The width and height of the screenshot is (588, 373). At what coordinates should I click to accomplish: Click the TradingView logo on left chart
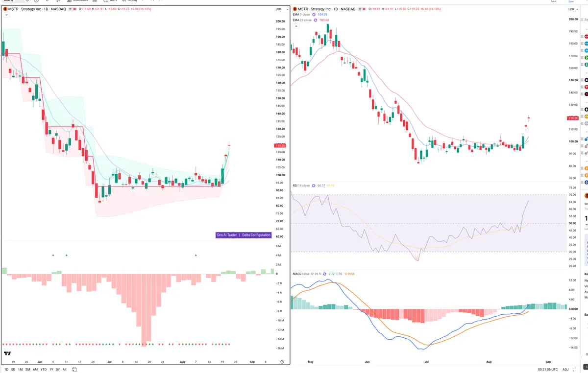[7, 353]
